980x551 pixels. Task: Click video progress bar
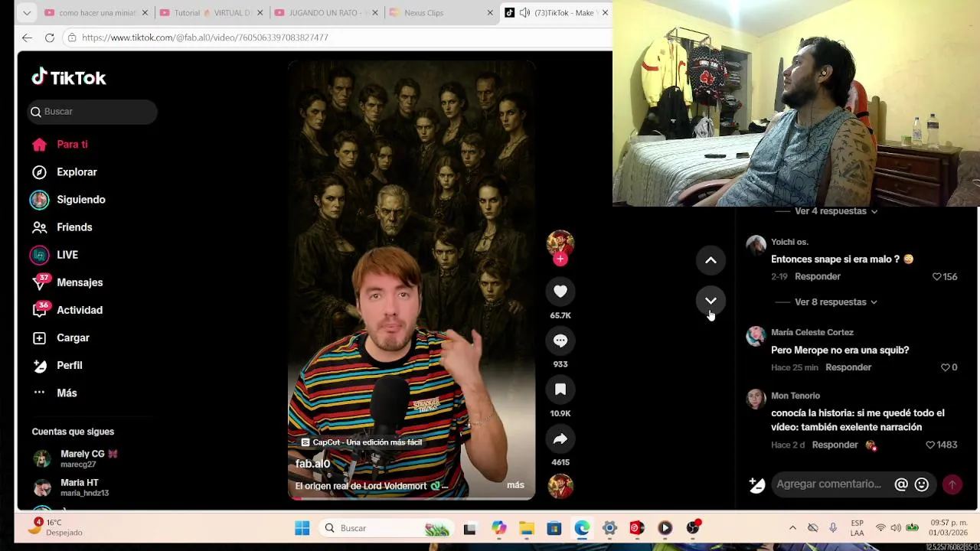point(411,499)
